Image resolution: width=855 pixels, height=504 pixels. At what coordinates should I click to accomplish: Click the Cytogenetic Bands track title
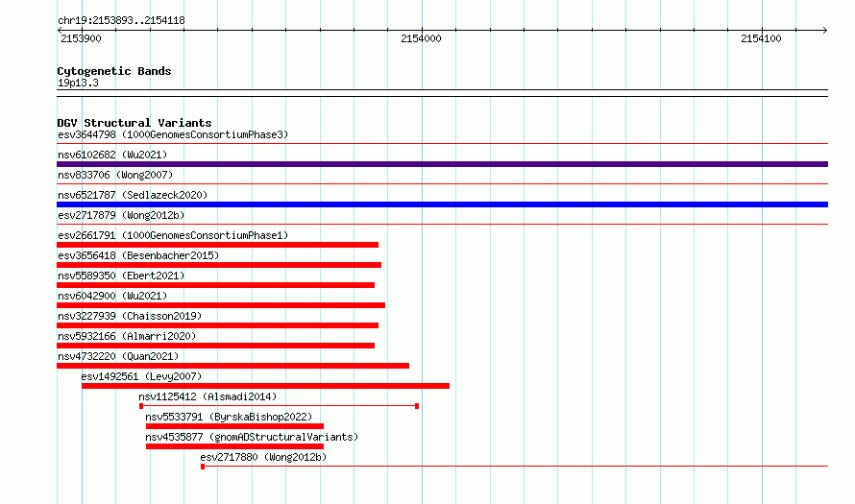coord(114,71)
